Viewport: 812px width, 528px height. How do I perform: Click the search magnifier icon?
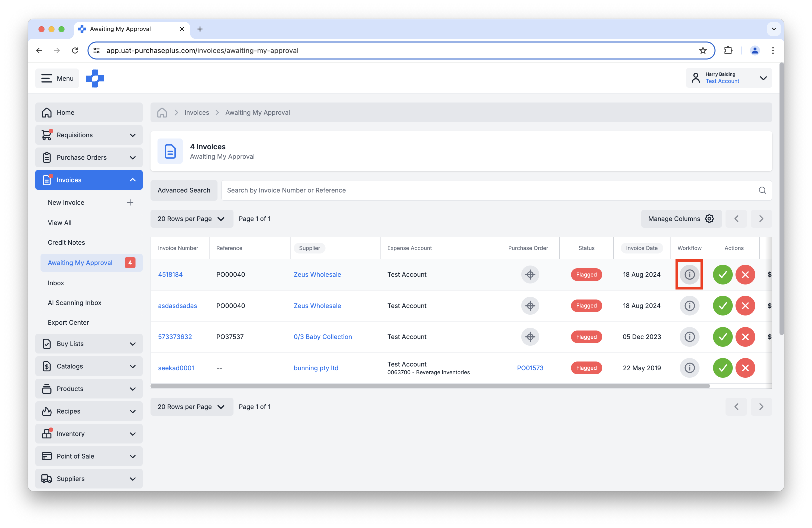pyautogui.click(x=762, y=190)
